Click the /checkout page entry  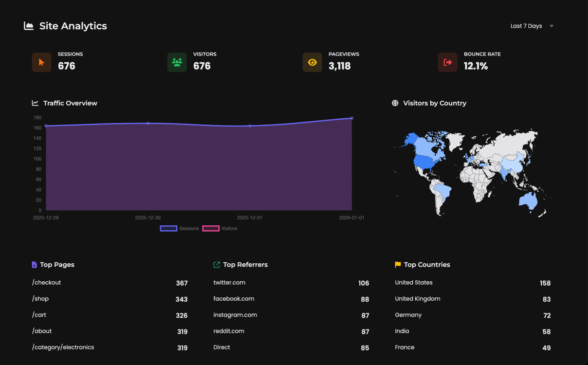point(47,283)
